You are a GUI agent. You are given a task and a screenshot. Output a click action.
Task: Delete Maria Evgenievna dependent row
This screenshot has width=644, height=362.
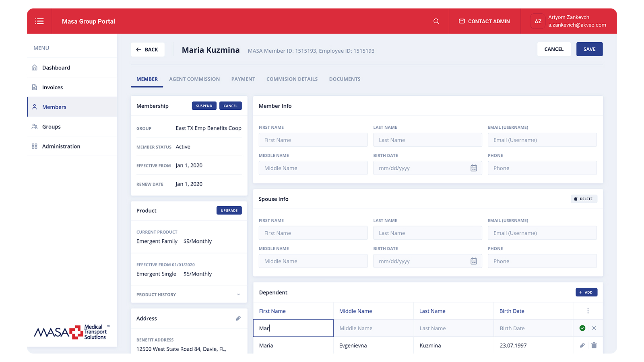[x=594, y=346]
